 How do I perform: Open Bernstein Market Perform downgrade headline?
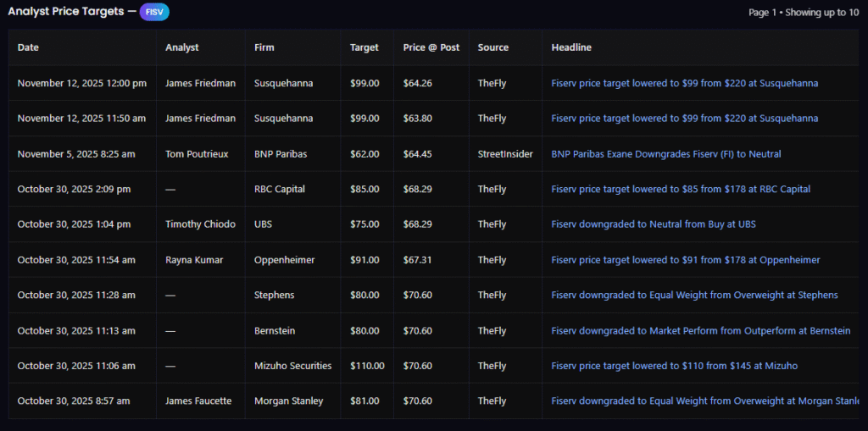[x=700, y=330]
